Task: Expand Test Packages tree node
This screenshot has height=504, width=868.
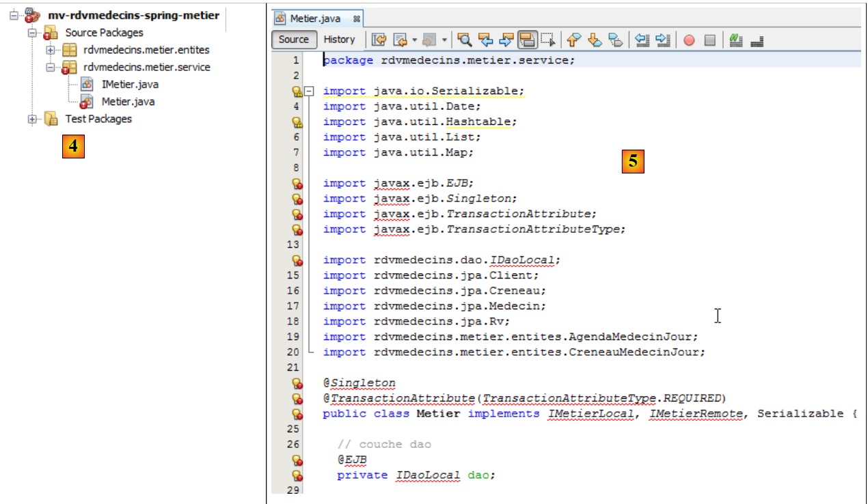Action: point(32,120)
